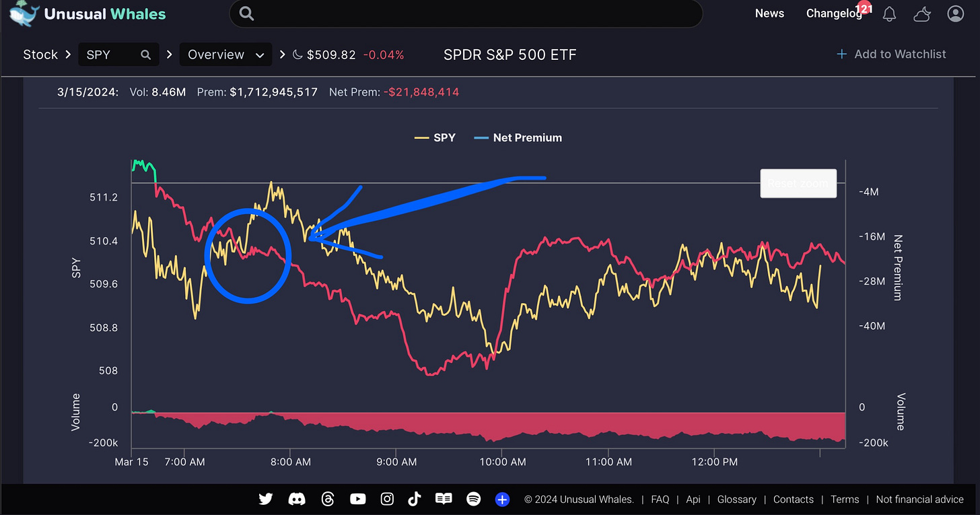Viewport: 980px width, 515px height.
Task: Open the user account profile icon
Action: pyautogui.click(x=955, y=13)
